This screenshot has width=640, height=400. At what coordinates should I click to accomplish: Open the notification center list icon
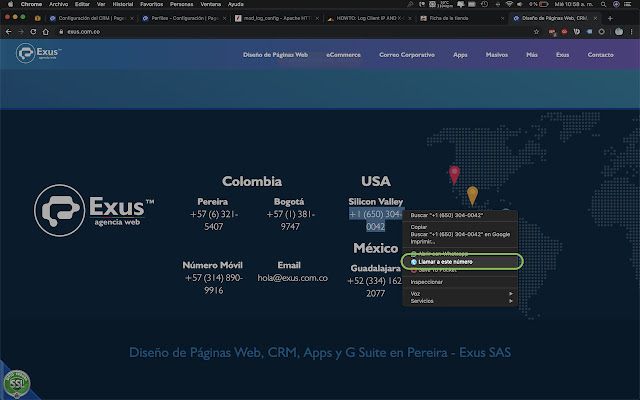(628, 4)
